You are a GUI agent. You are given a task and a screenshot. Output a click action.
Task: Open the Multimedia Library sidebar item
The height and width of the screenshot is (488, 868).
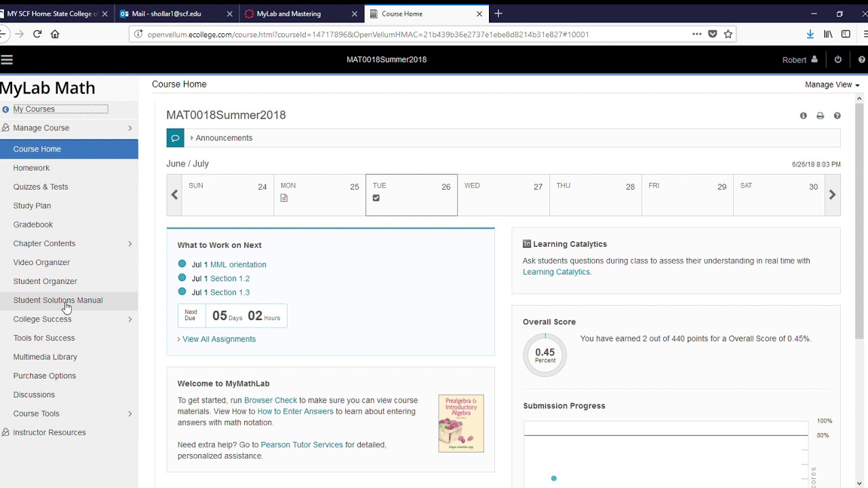45,357
